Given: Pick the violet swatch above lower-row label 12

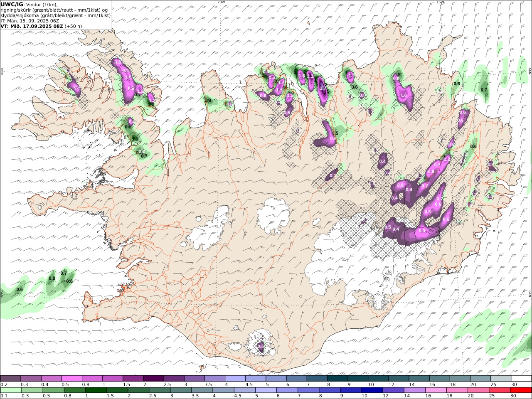Looking at the screenshot, I should pos(393,390).
